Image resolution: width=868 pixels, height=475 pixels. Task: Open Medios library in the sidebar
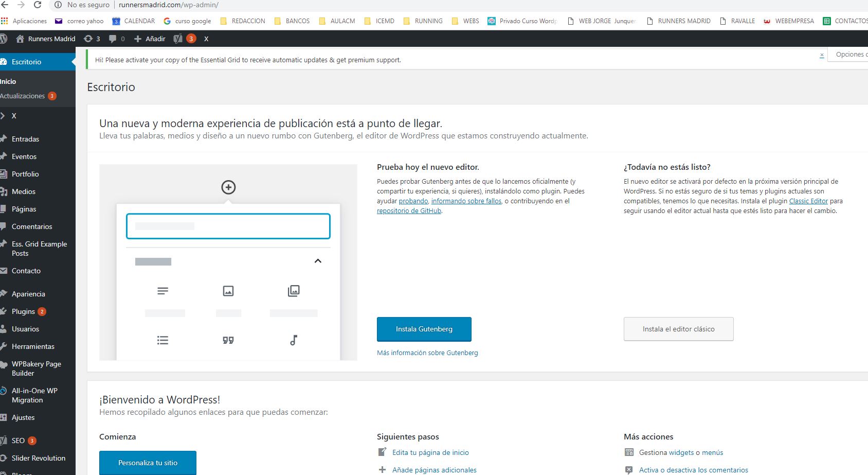pos(38,191)
